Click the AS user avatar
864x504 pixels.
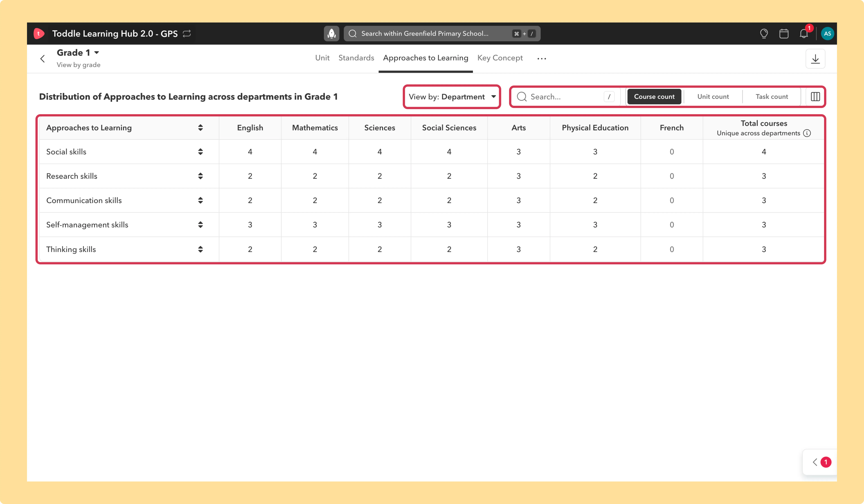(827, 34)
